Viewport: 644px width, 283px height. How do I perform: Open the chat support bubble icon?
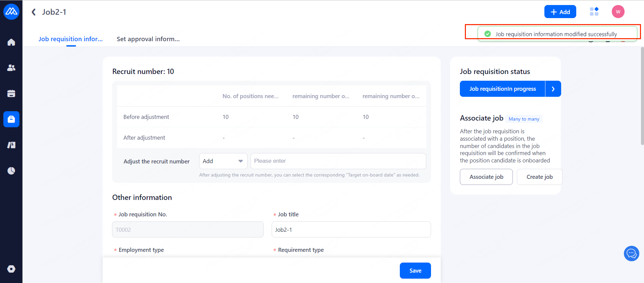tap(631, 254)
